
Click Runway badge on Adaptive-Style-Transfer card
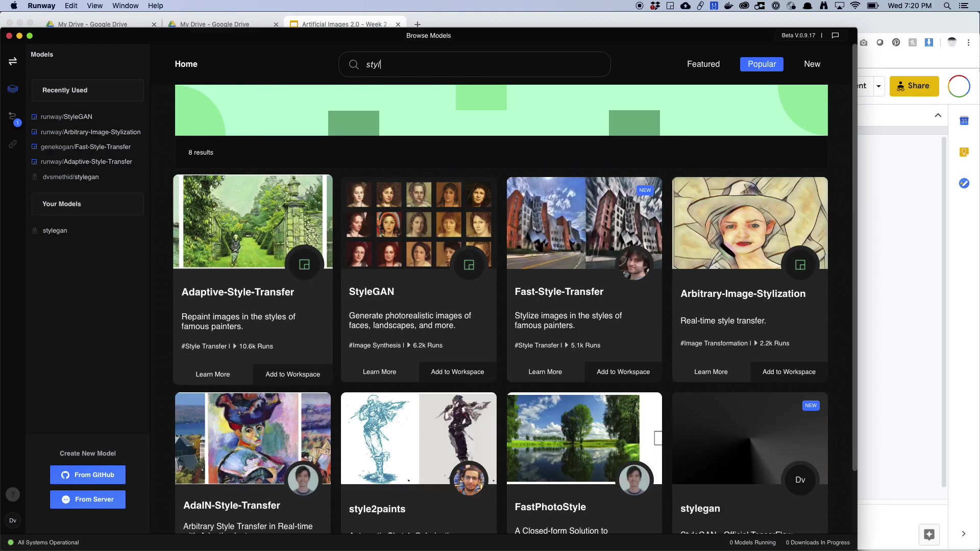pos(304,264)
